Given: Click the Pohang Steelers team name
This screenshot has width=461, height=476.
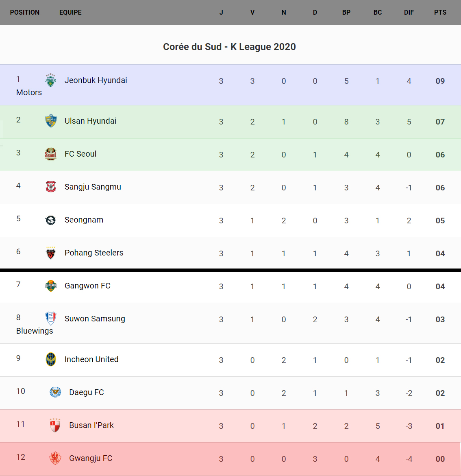Looking at the screenshot, I should (94, 253).
